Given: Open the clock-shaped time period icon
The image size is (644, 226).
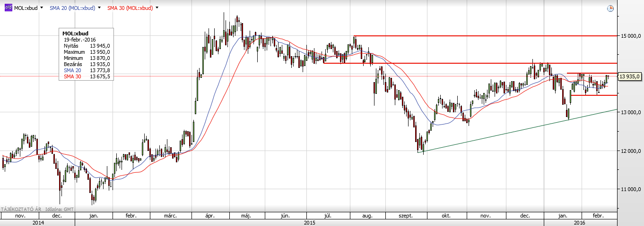Looking at the screenshot, I should (x=610, y=8).
